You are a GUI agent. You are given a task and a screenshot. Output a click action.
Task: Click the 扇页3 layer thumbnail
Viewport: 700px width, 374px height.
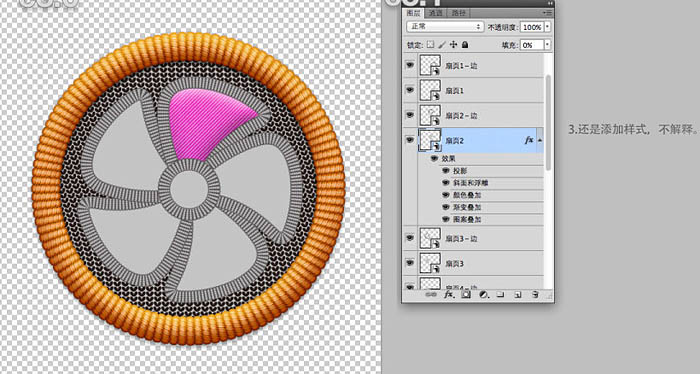pos(430,263)
